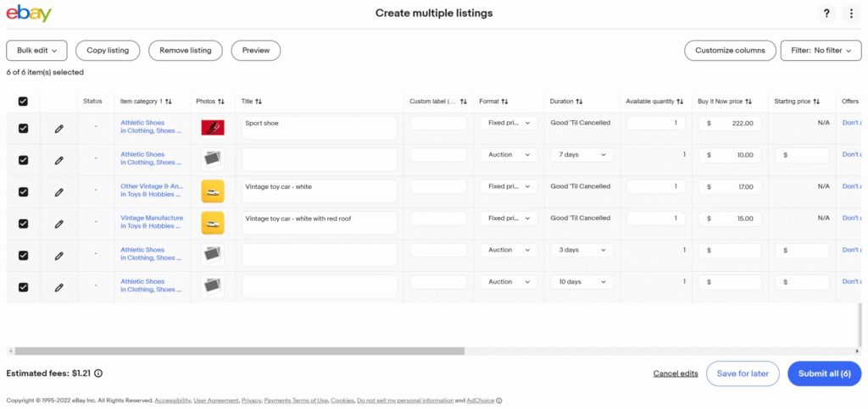Open photo thumbnail for Vintage toy car - white
The image size is (868, 409).
(213, 191)
